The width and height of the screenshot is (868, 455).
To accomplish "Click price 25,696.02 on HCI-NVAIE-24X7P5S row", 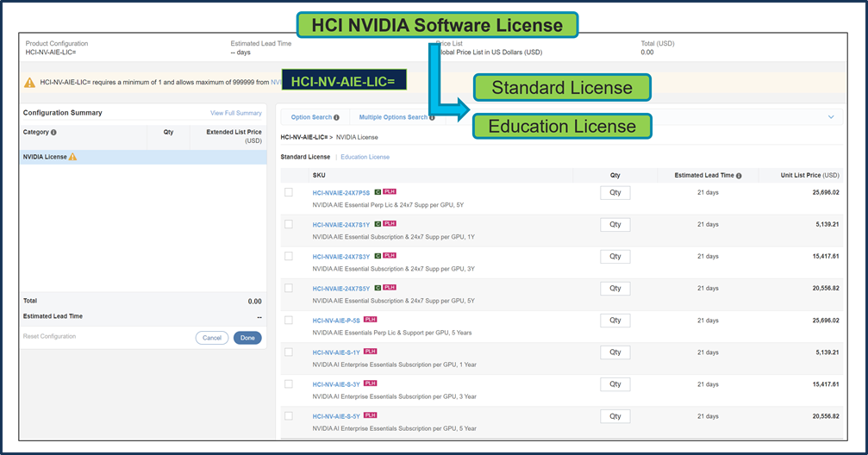I will click(826, 193).
